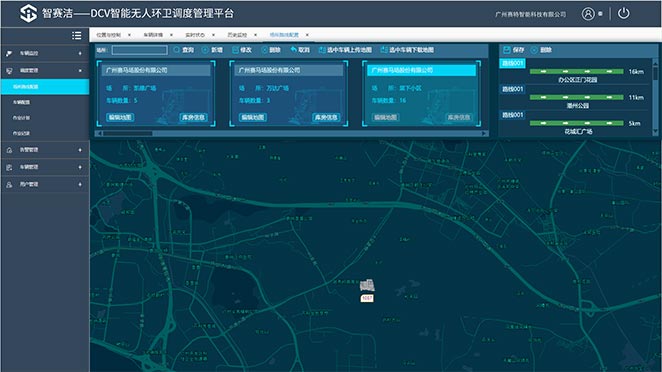662x372 pixels.
Task: Expand the 用户管理 sidebar menu
Action: pyautogui.click(x=45, y=185)
